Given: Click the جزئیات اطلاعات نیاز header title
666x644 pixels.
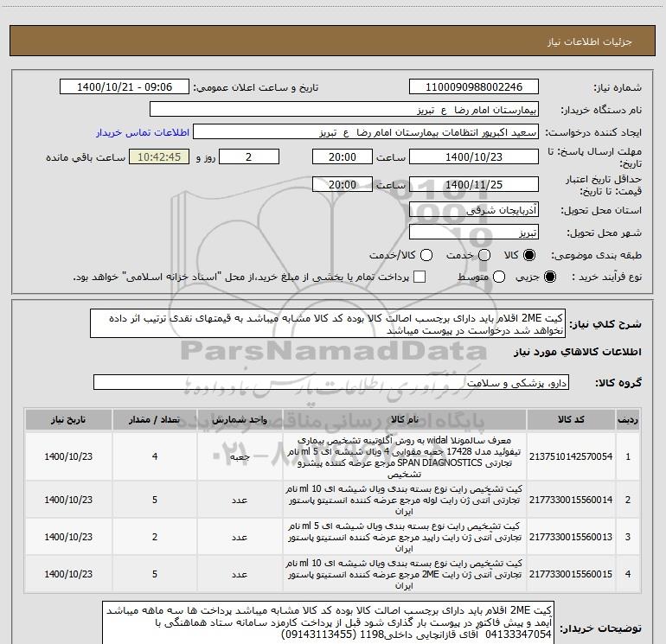Looking at the screenshot, I should tap(590, 41).
